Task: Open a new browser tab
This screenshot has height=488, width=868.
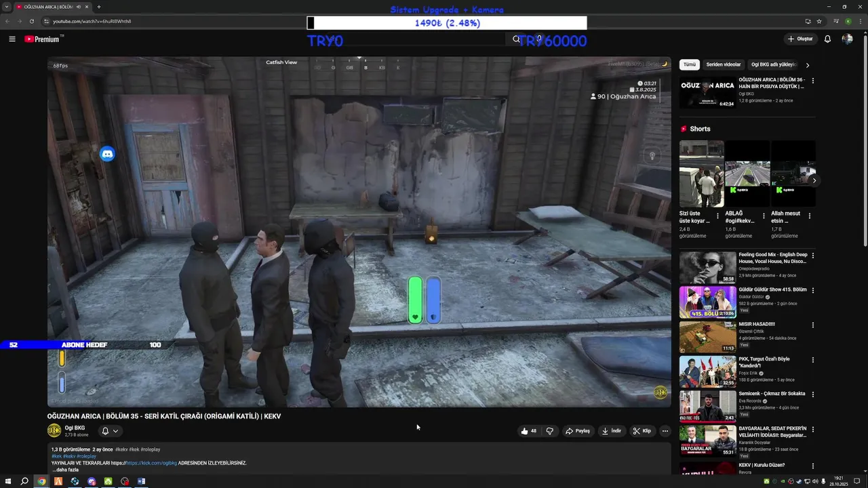Action: pos(99,7)
